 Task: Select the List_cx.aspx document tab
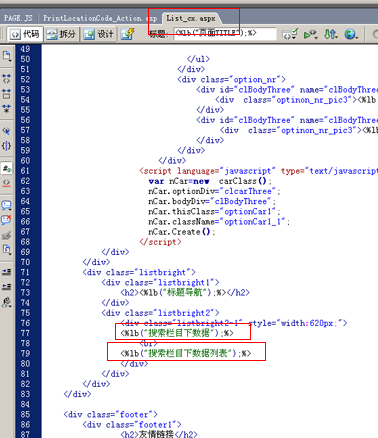coord(191,18)
